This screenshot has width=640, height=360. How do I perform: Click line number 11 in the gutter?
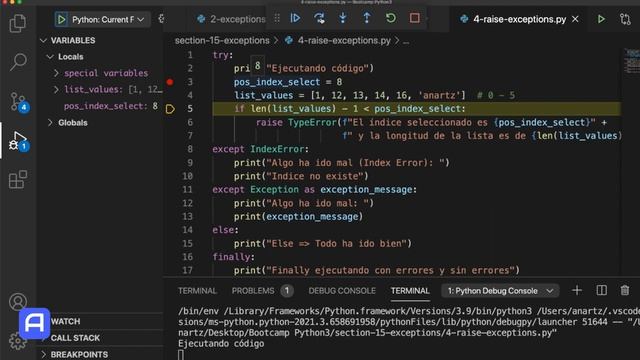click(x=187, y=190)
